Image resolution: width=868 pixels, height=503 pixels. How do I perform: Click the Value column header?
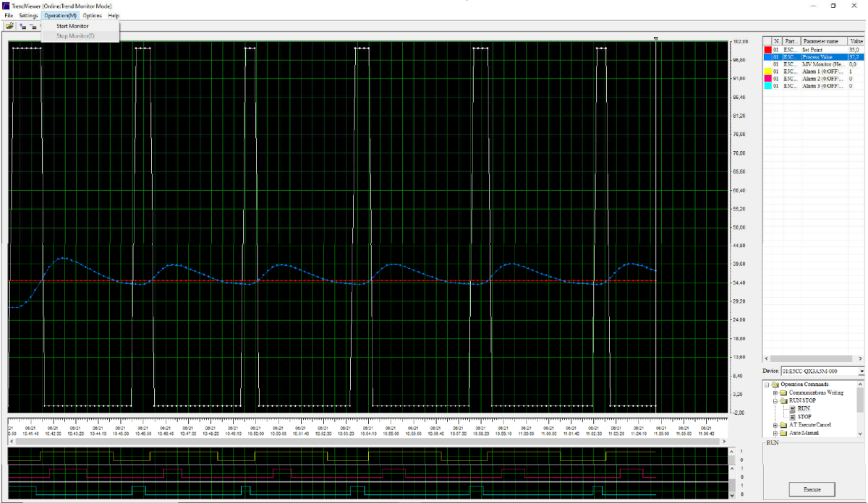[x=856, y=41]
